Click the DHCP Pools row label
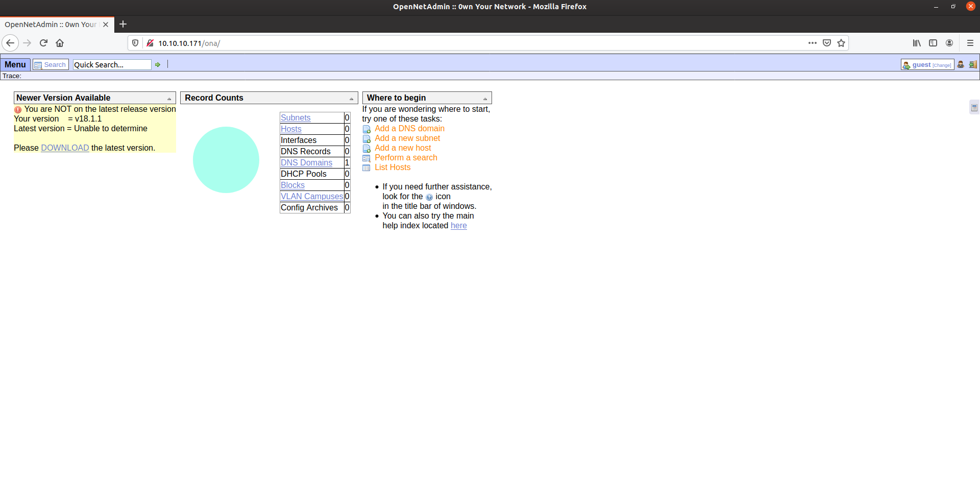This screenshot has width=980, height=478. (x=304, y=174)
